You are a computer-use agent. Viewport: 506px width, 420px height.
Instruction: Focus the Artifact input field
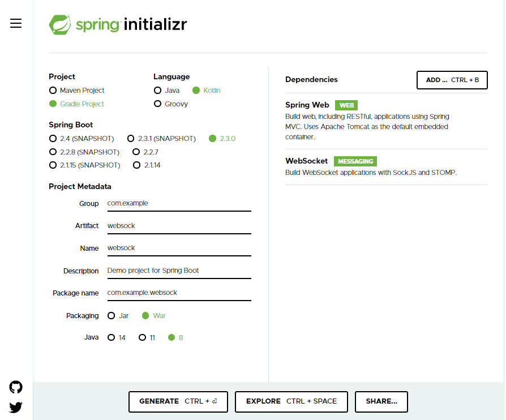(x=179, y=226)
